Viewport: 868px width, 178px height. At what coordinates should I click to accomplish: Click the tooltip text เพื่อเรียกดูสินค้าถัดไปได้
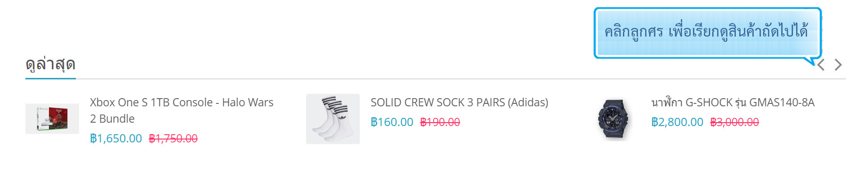point(738,31)
